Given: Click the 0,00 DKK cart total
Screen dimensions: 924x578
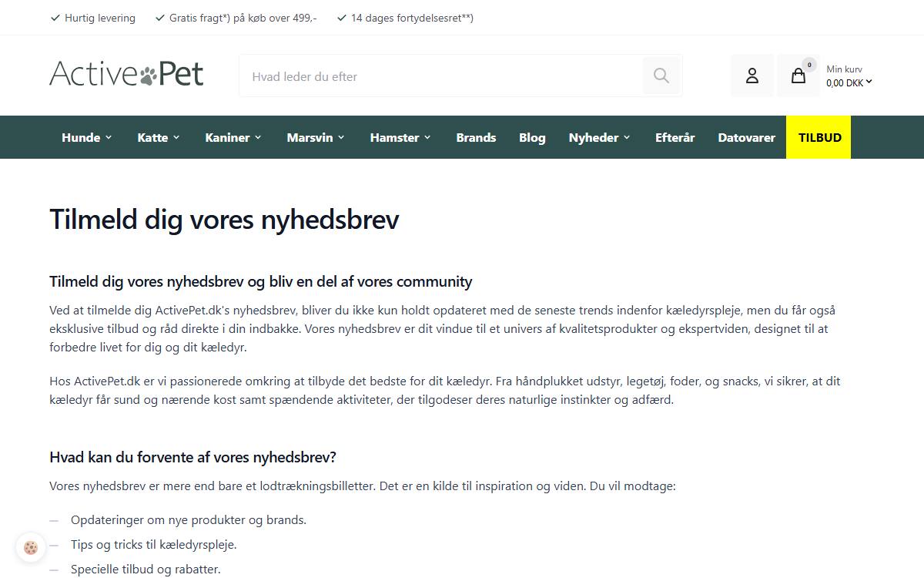Looking at the screenshot, I should (x=845, y=82).
